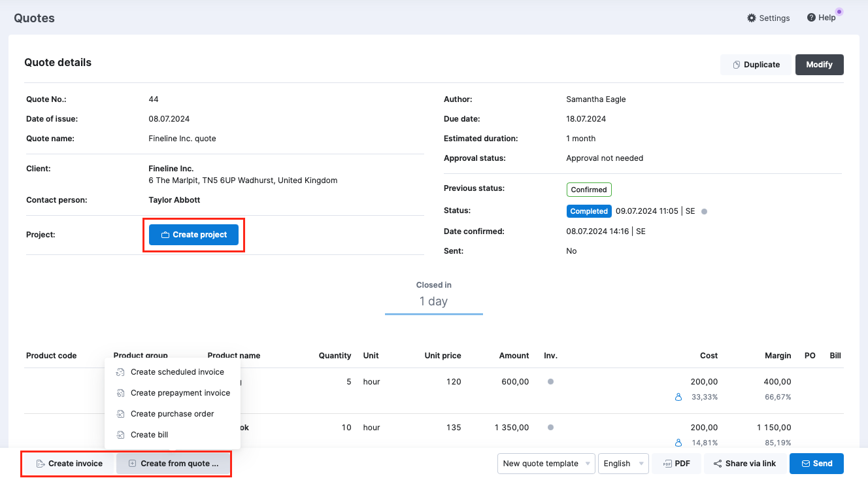Open the Help question mark icon
The height and width of the screenshot is (478, 868).
point(811,18)
